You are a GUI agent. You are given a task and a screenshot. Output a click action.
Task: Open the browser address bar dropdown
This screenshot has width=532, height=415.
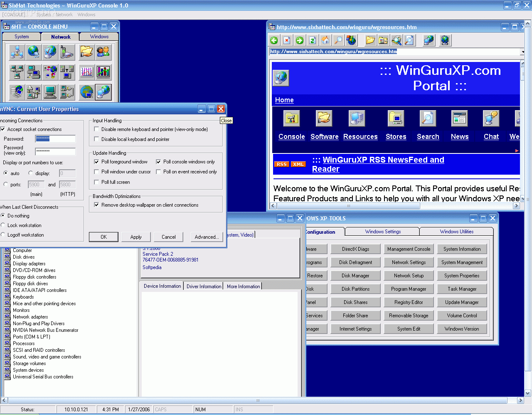[522, 52]
